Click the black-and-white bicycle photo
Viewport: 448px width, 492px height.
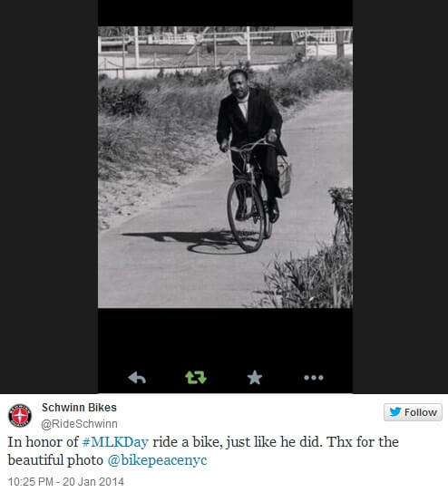[x=225, y=168]
